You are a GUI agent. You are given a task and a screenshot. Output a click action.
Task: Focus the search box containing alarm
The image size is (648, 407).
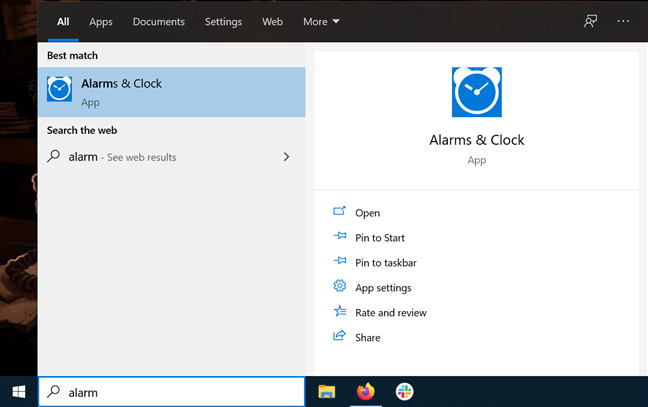pyautogui.click(x=172, y=392)
